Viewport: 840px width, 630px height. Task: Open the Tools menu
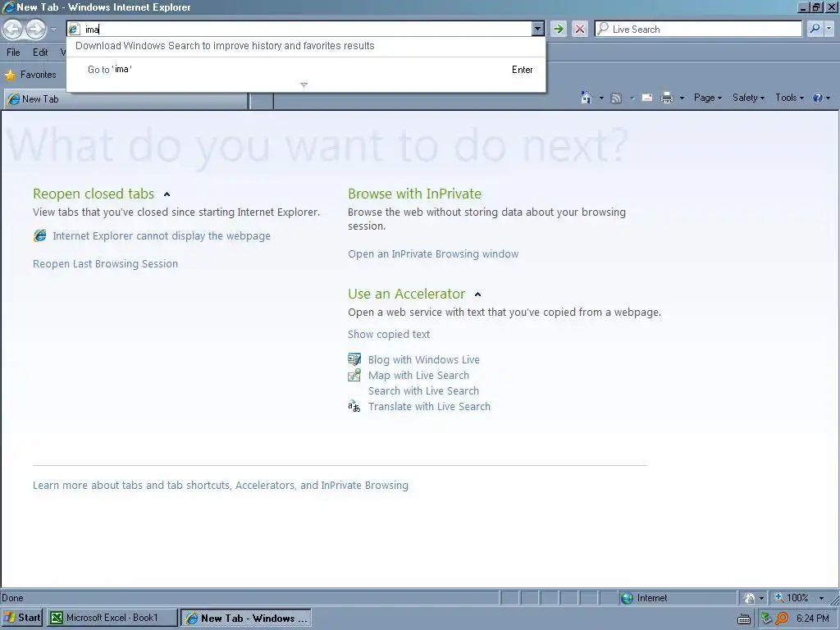pyautogui.click(x=789, y=98)
